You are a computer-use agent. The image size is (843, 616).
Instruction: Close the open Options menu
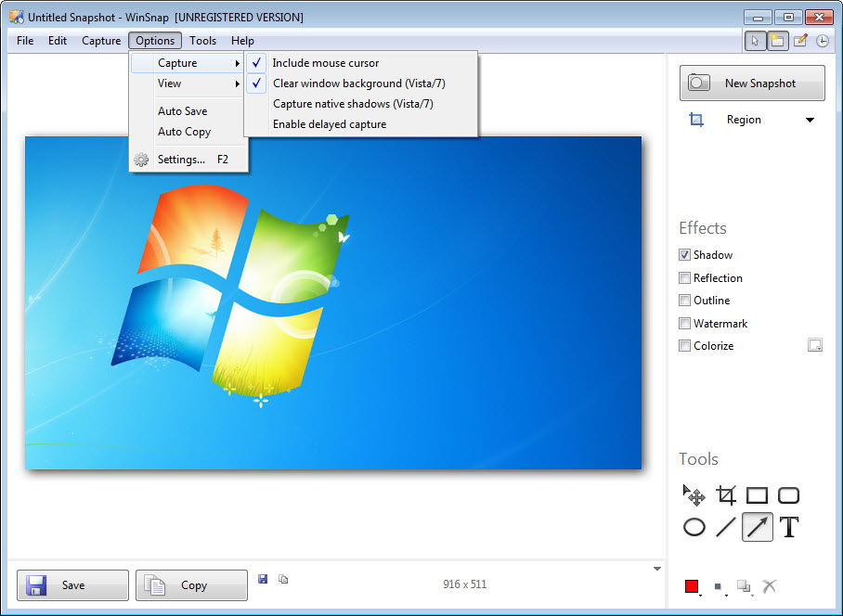tap(155, 41)
